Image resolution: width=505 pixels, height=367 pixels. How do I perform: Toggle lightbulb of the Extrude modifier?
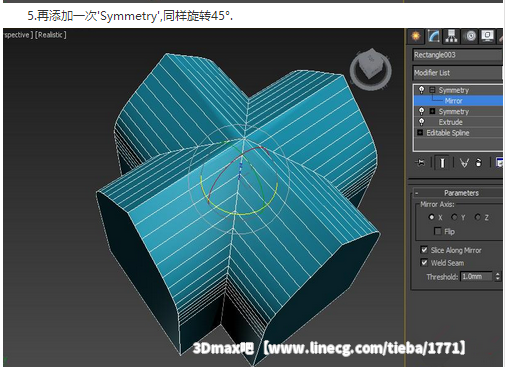click(x=421, y=122)
